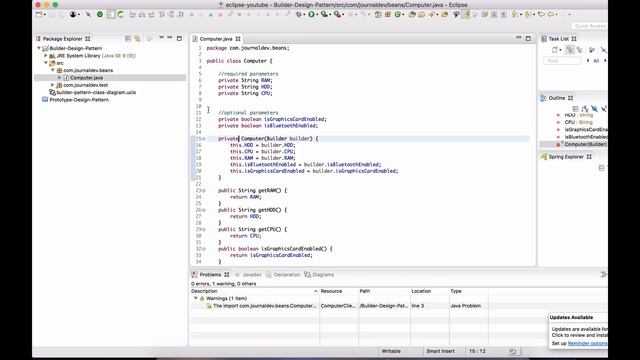Click the New file toolbar icon
The height and width of the screenshot is (360, 640).
(x=39, y=14)
